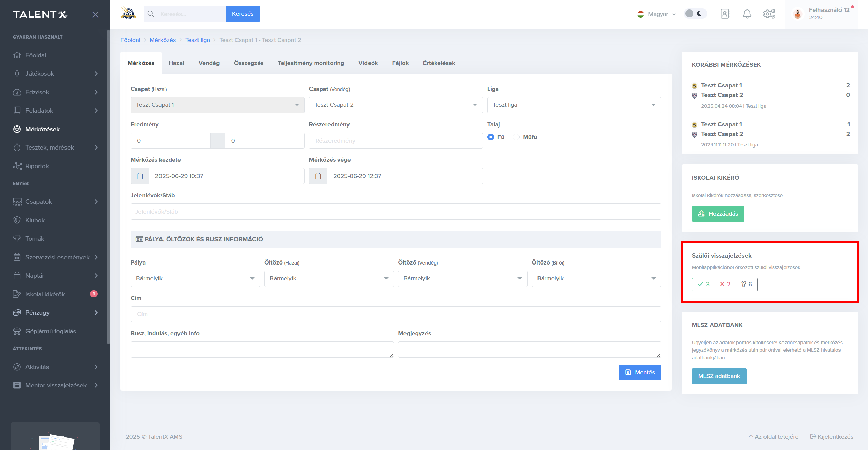Toggle dark mode switch
The width and height of the screenshot is (868, 450).
pos(695,14)
